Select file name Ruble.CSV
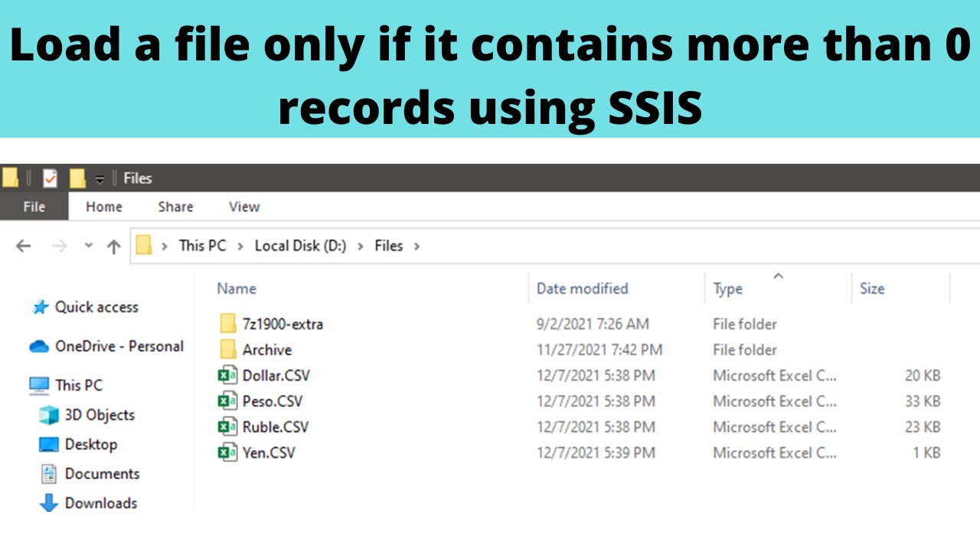The height and width of the screenshot is (551, 980). coord(275,427)
